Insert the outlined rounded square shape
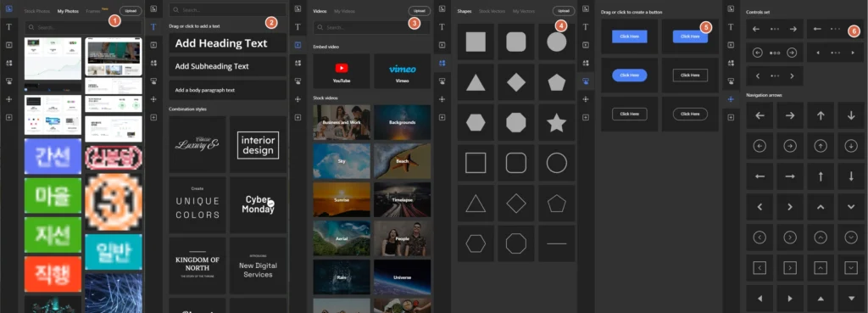The width and height of the screenshot is (868, 313). pos(516,163)
